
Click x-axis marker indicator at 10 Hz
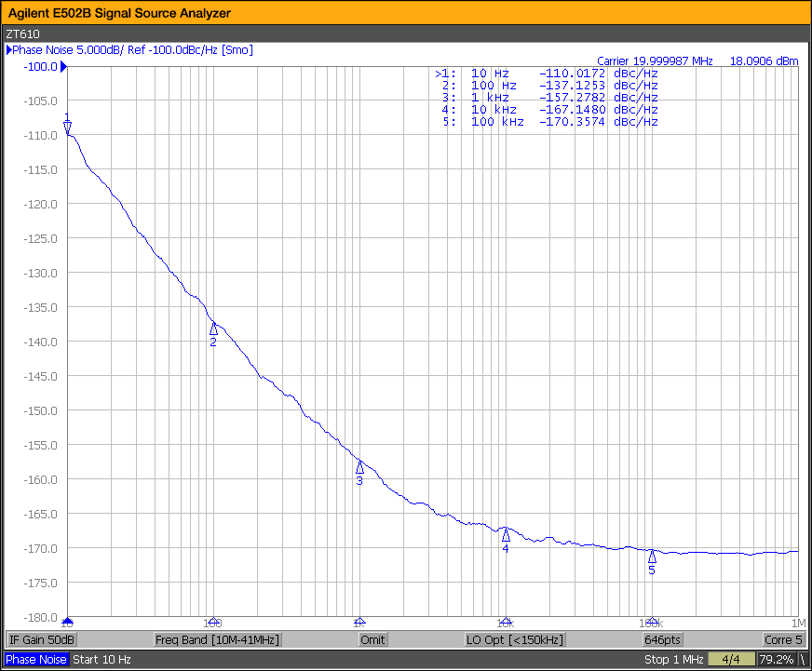pyautogui.click(x=67, y=621)
